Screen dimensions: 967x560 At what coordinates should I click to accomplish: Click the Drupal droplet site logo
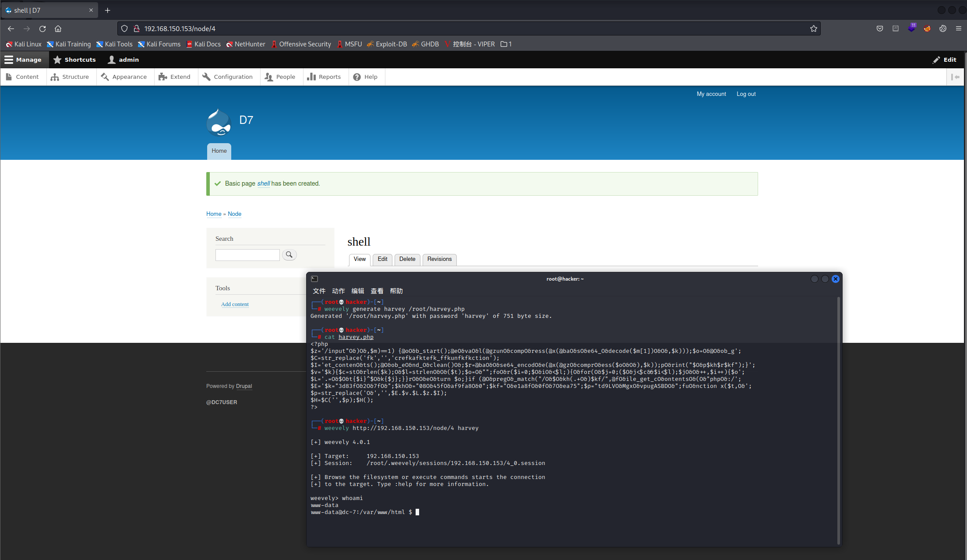point(219,122)
